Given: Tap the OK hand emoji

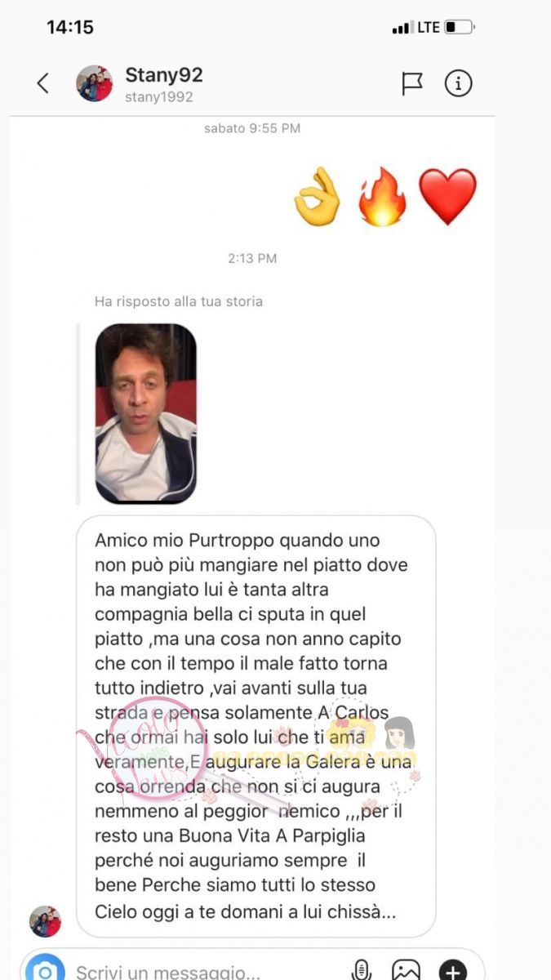Looking at the screenshot, I should 318,196.
